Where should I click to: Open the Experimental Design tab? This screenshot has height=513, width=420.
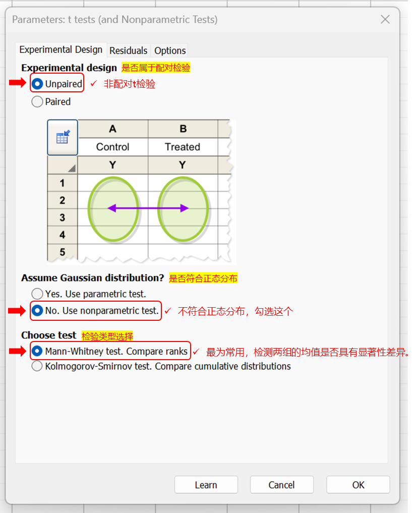(61, 50)
